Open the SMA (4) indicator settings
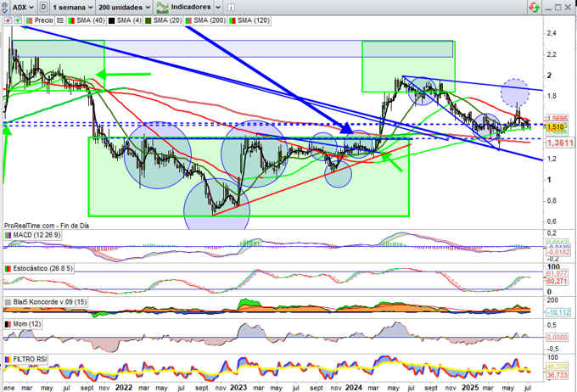 (x=129, y=20)
